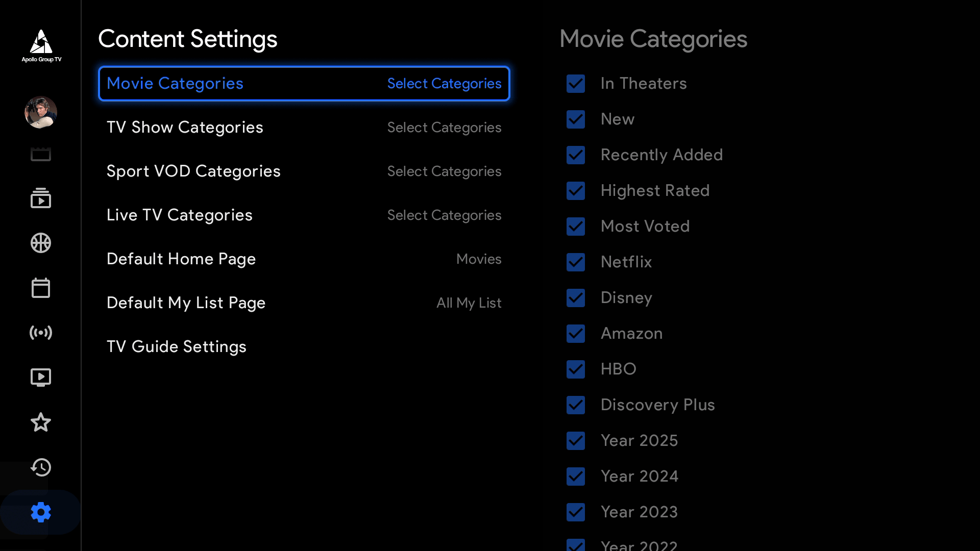Toggle the HBO checkbox
980x551 pixels.
tap(576, 369)
